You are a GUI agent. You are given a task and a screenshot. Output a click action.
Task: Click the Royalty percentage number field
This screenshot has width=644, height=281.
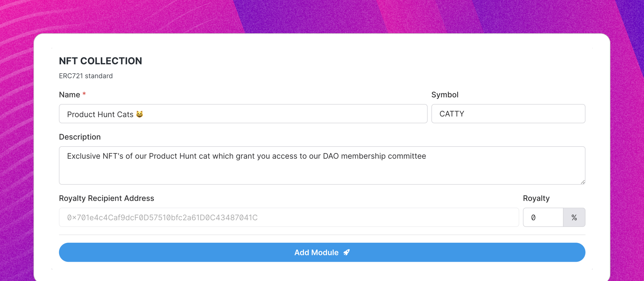click(x=543, y=217)
